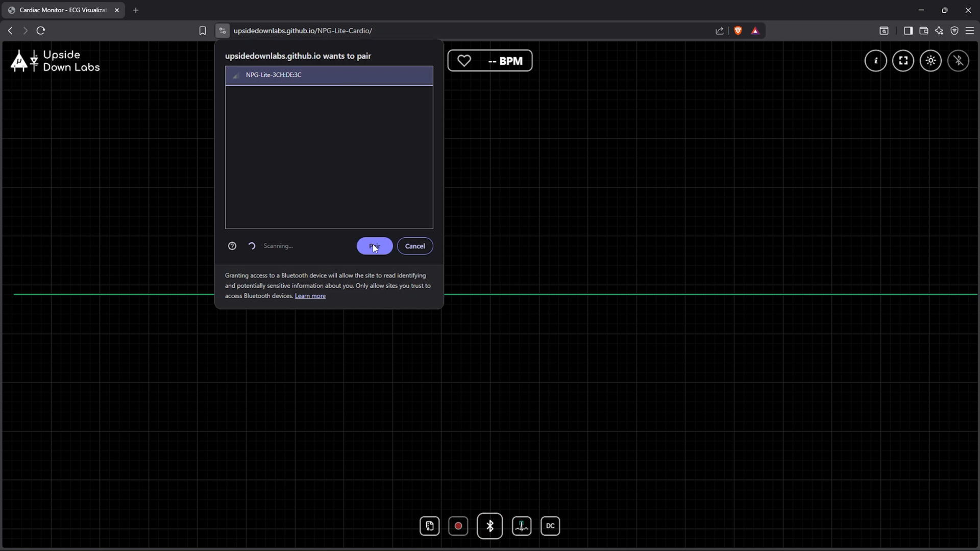Click the calendar-like toolbar icon near sidebar

[x=884, y=31]
